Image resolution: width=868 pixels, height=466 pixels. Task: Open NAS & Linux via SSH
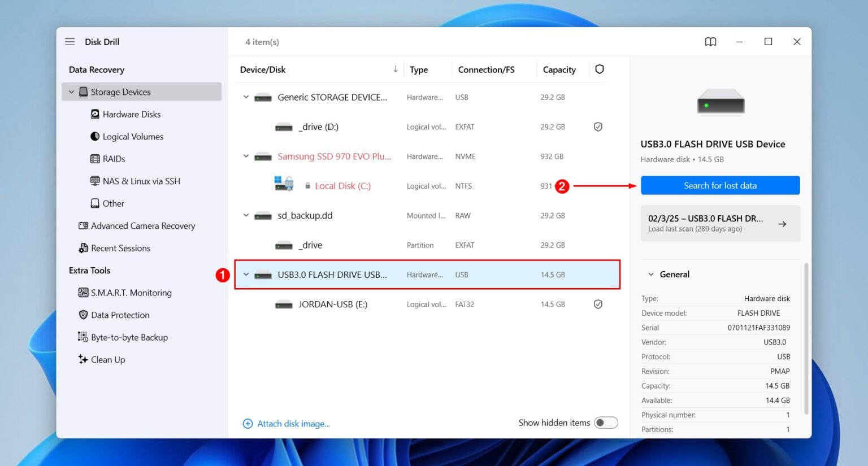pyautogui.click(x=141, y=181)
